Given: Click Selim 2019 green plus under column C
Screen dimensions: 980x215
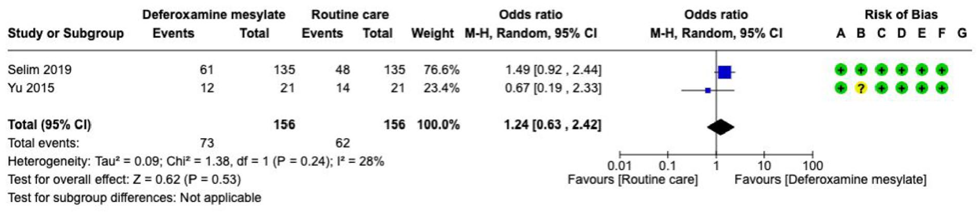Looking at the screenshot, I should click(x=881, y=70).
